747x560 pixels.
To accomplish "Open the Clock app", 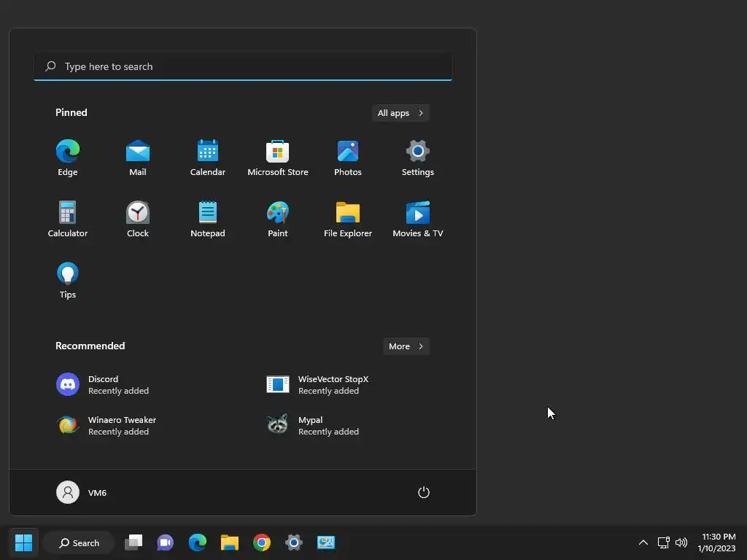I will point(138,219).
